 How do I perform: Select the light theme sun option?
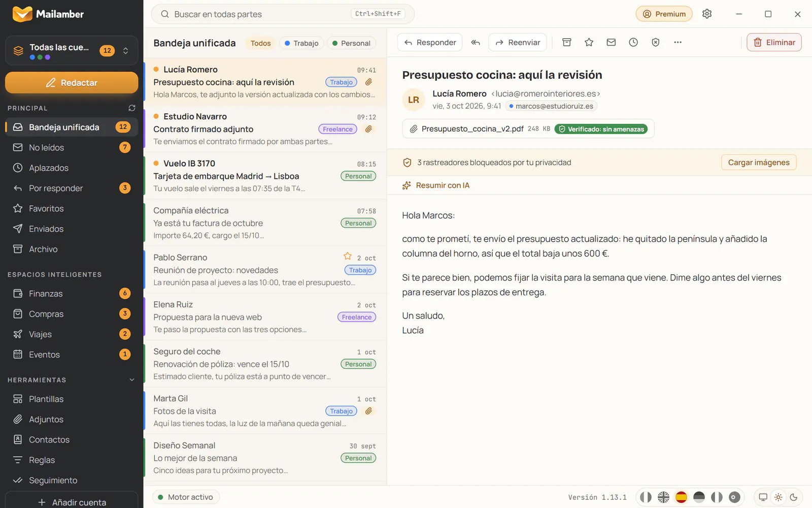[779, 497]
